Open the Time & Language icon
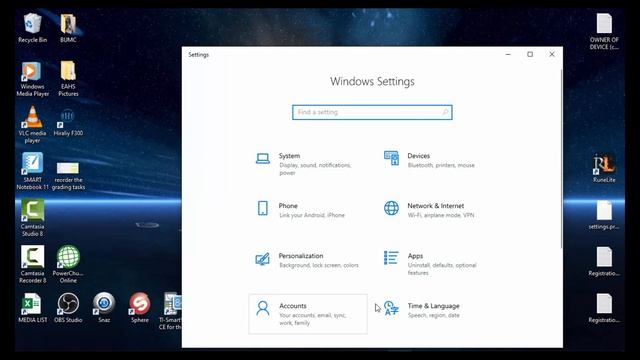This screenshot has height=360, width=640. [391, 308]
